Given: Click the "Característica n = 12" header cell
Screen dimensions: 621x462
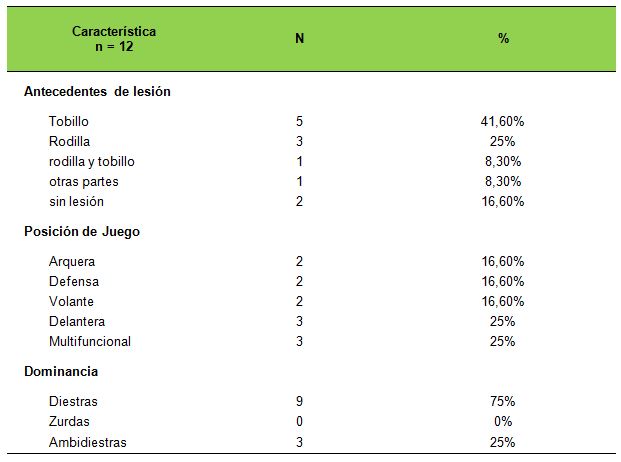Looking at the screenshot, I should [x=114, y=39].
